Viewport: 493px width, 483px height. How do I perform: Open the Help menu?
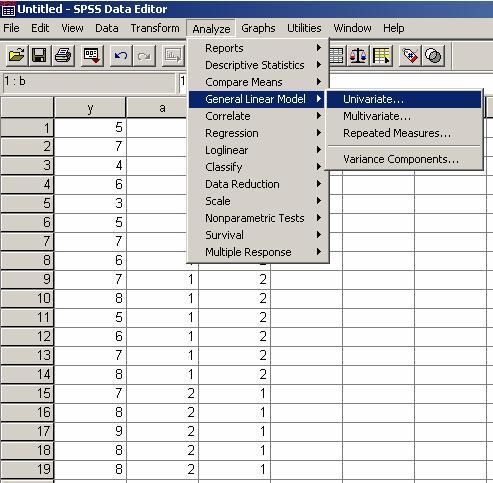[x=394, y=28]
